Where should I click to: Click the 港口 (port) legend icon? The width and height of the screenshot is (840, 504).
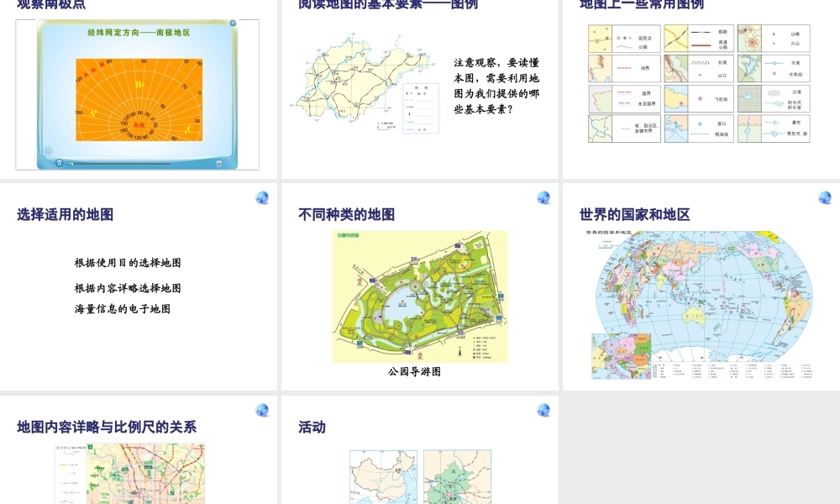pyautogui.click(x=699, y=123)
